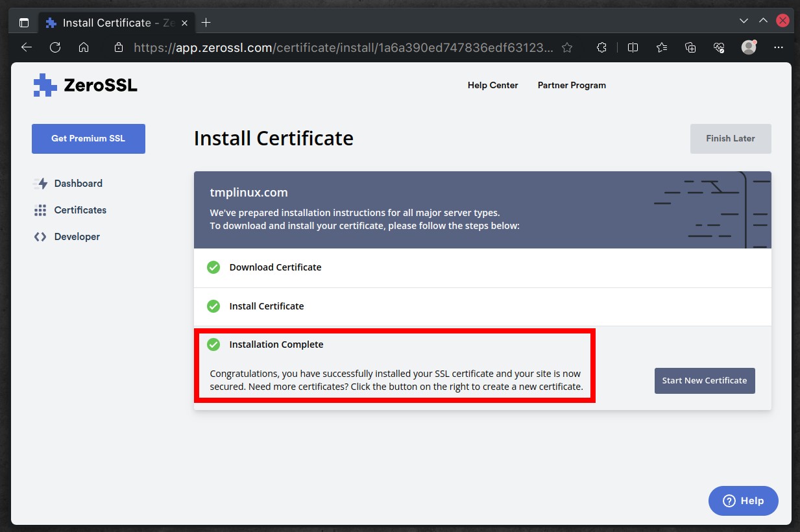This screenshot has width=800, height=532.
Task: Close the Install Certificate tab
Action: (184, 23)
